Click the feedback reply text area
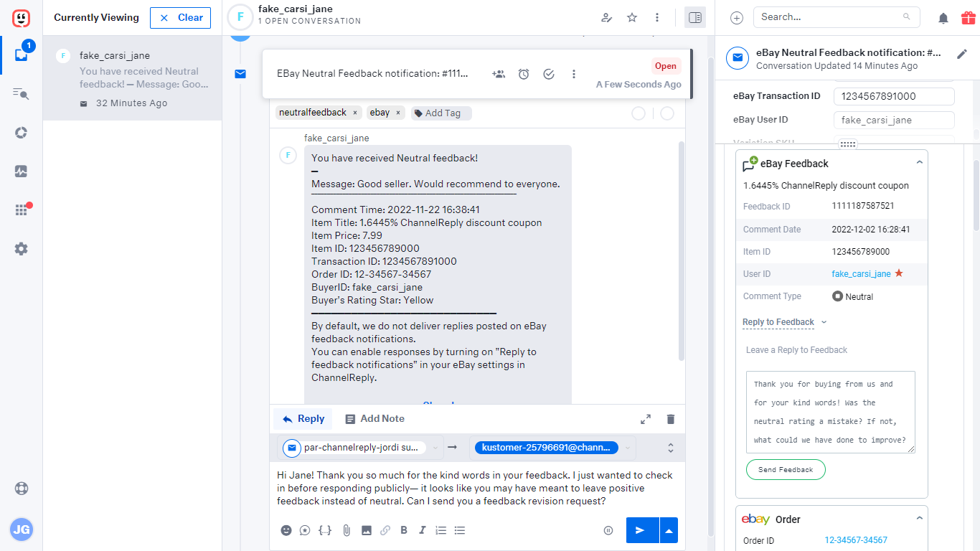The height and width of the screenshot is (551, 980). pyautogui.click(x=831, y=412)
